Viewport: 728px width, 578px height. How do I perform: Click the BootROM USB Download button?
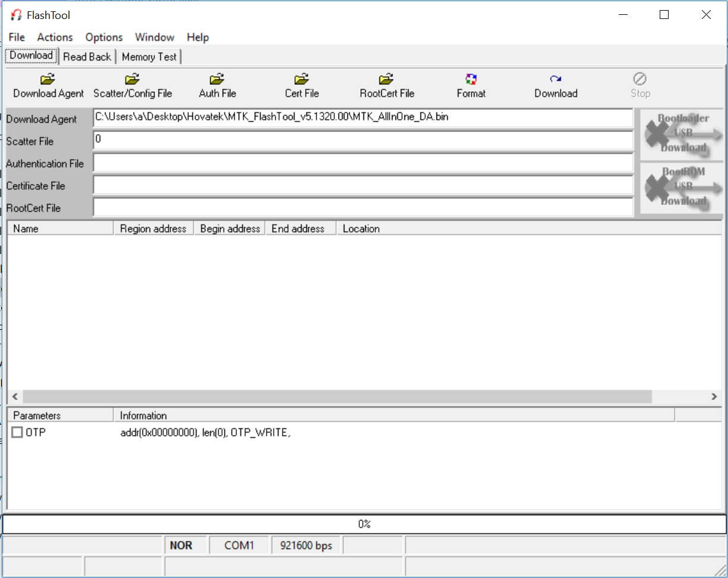[x=682, y=188]
